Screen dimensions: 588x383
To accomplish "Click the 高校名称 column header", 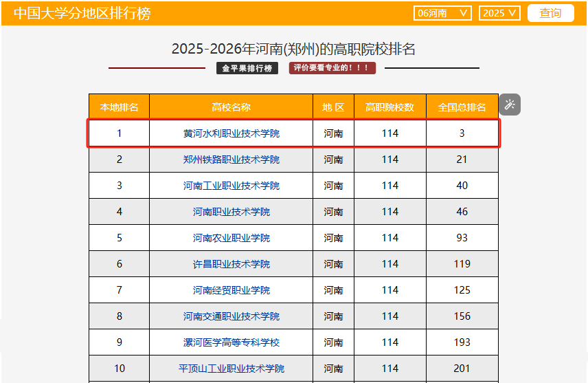I will [231, 107].
